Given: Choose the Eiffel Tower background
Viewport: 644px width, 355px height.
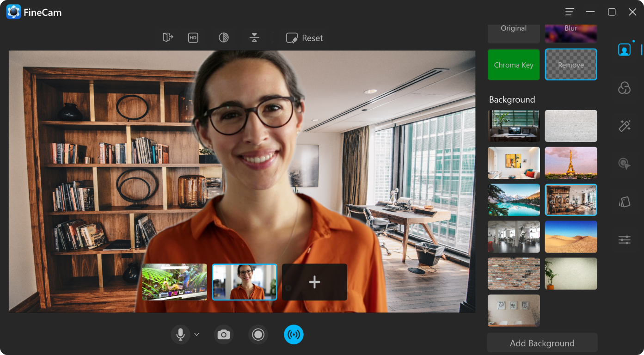Looking at the screenshot, I should 571,163.
